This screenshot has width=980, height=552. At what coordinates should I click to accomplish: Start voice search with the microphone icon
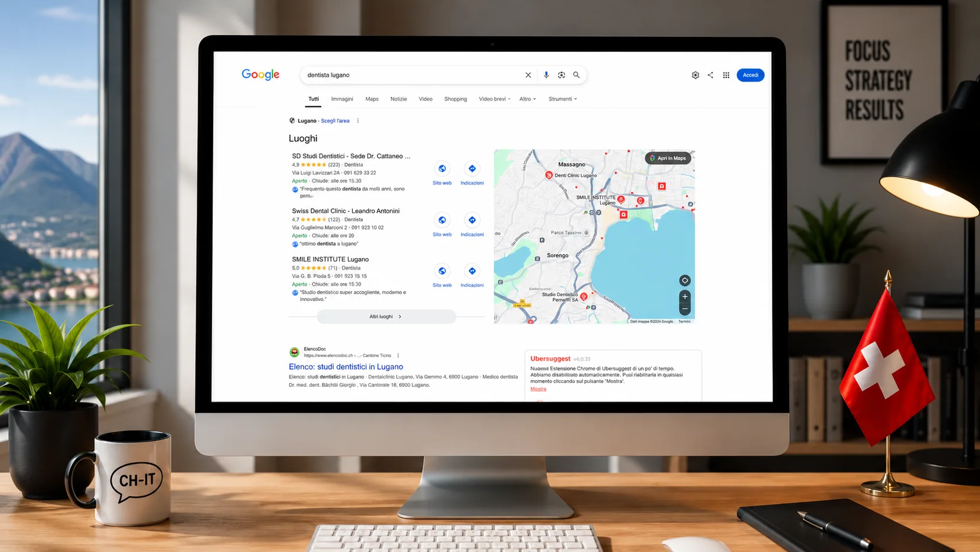[546, 75]
